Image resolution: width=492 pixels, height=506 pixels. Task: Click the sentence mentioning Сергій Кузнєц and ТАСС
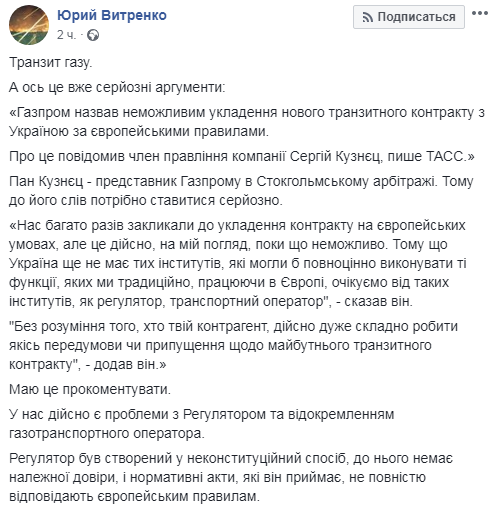pyautogui.click(x=242, y=156)
